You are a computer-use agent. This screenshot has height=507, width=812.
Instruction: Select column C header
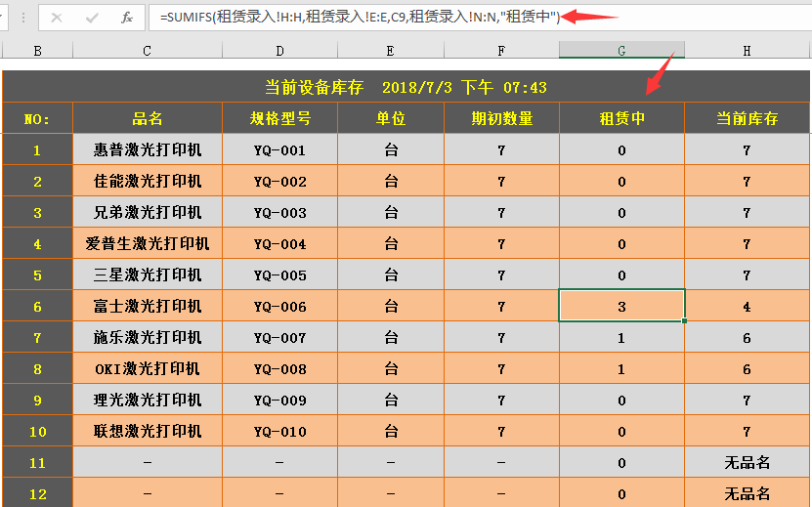pos(148,50)
